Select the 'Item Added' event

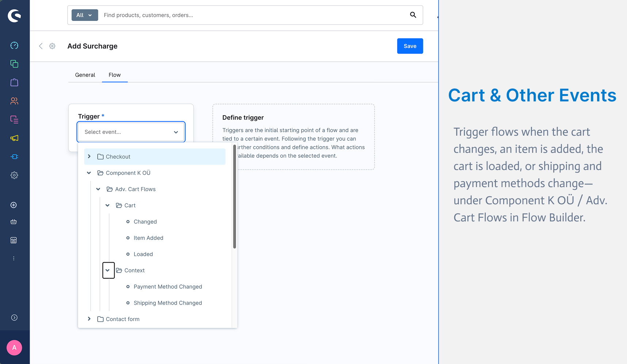pos(148,238)
